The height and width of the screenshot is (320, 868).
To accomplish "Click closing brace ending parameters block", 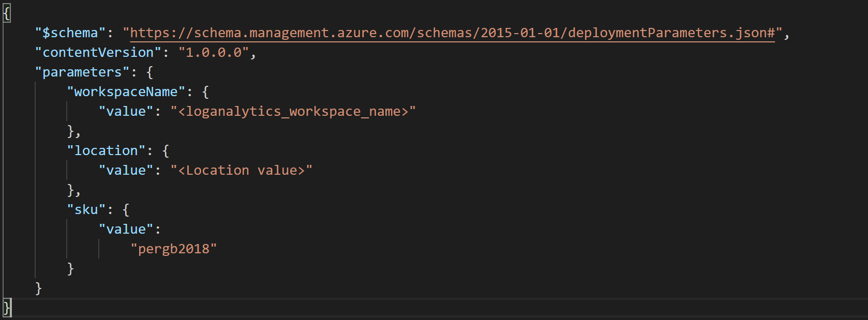I will pos(39,288).
